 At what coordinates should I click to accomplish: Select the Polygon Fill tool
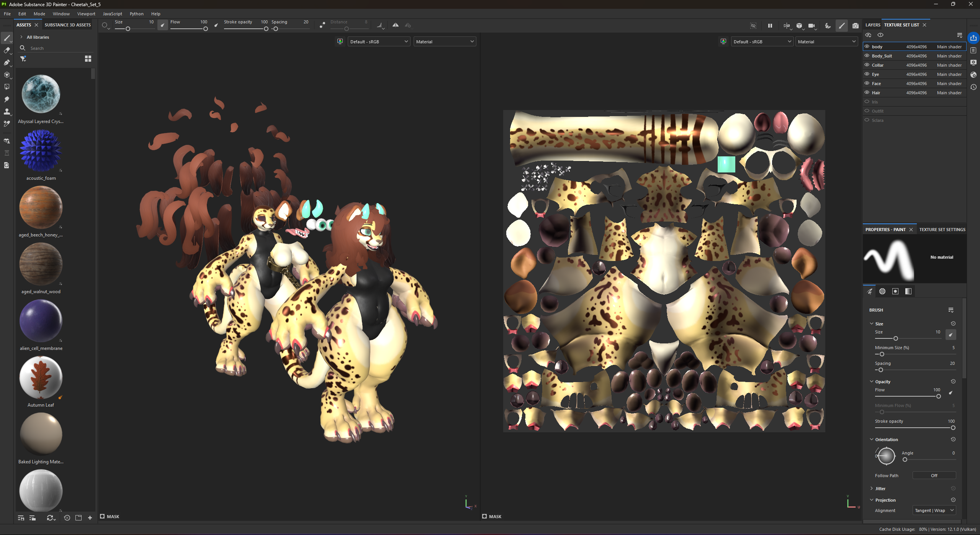[x=7, y=87]
